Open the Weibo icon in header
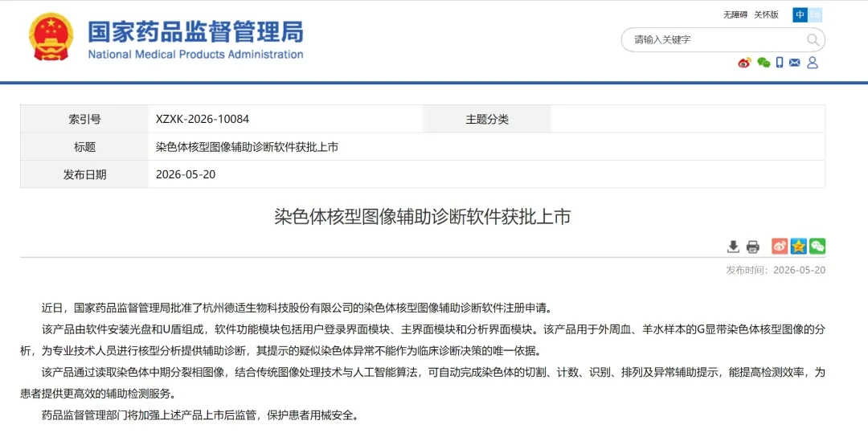Screen dimensions: 868x437 pyautogui.click(x=744, y=63)
